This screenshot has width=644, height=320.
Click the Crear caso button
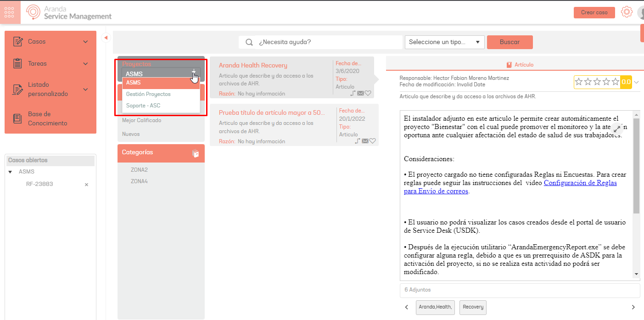click(594, 12)
